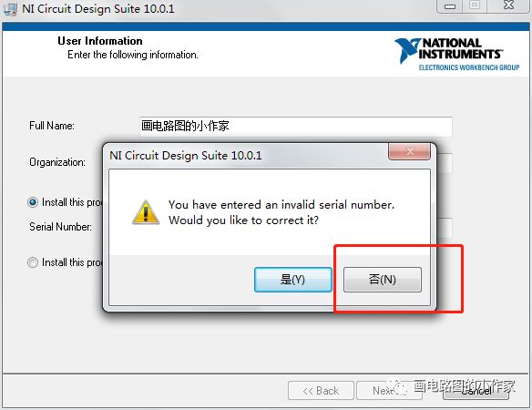
Task: Click the 'Serial Number:' label
Action: 60,227
